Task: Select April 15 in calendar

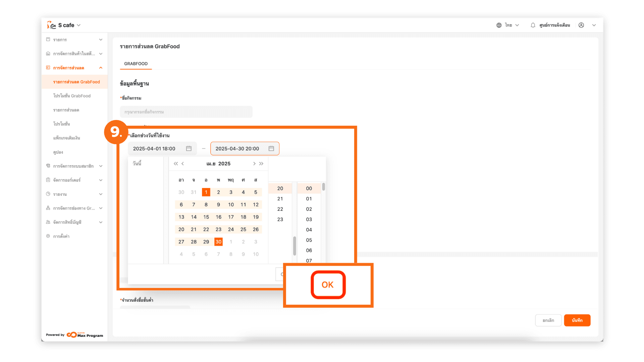Action: point(206,217)
